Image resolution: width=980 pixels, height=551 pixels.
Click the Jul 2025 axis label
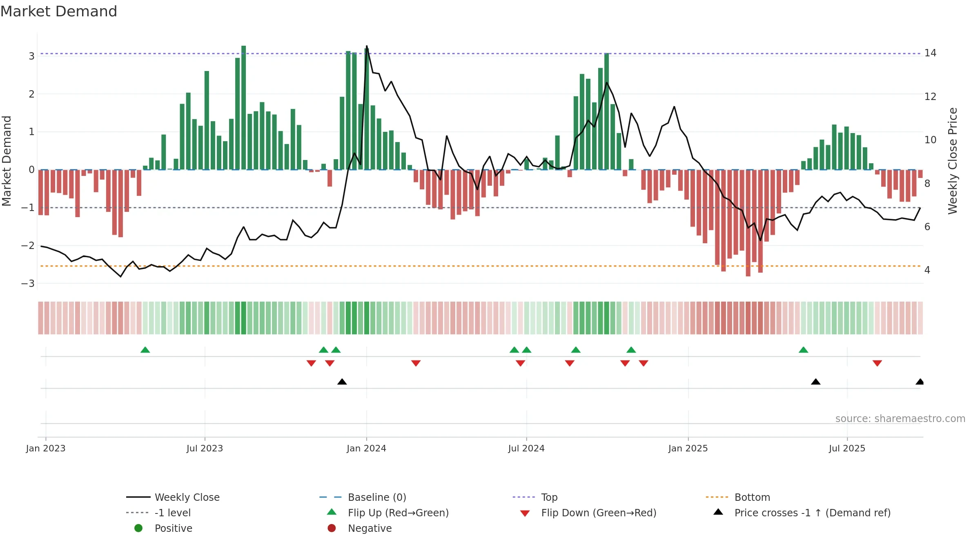(x=847, y=448)
